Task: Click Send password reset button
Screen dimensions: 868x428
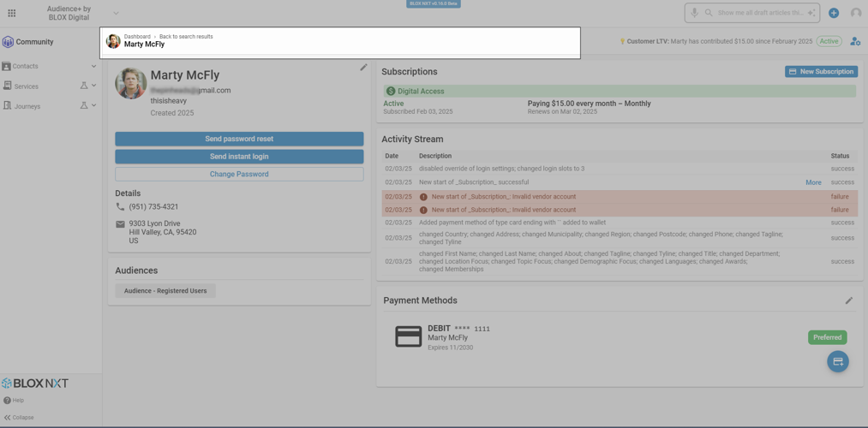Action: coord(239,139)
